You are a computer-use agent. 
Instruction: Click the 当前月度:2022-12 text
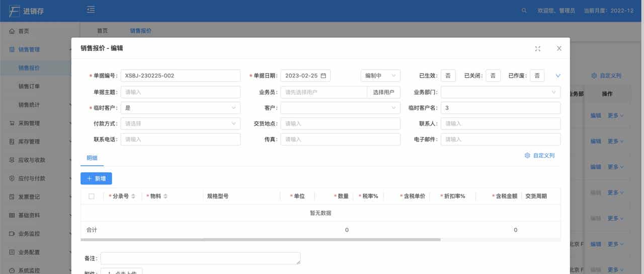(608, 11)
